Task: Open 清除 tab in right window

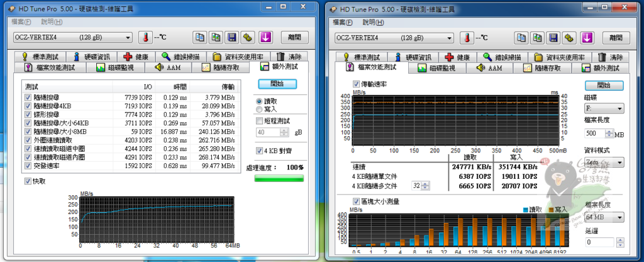Action: click(611, 57)
